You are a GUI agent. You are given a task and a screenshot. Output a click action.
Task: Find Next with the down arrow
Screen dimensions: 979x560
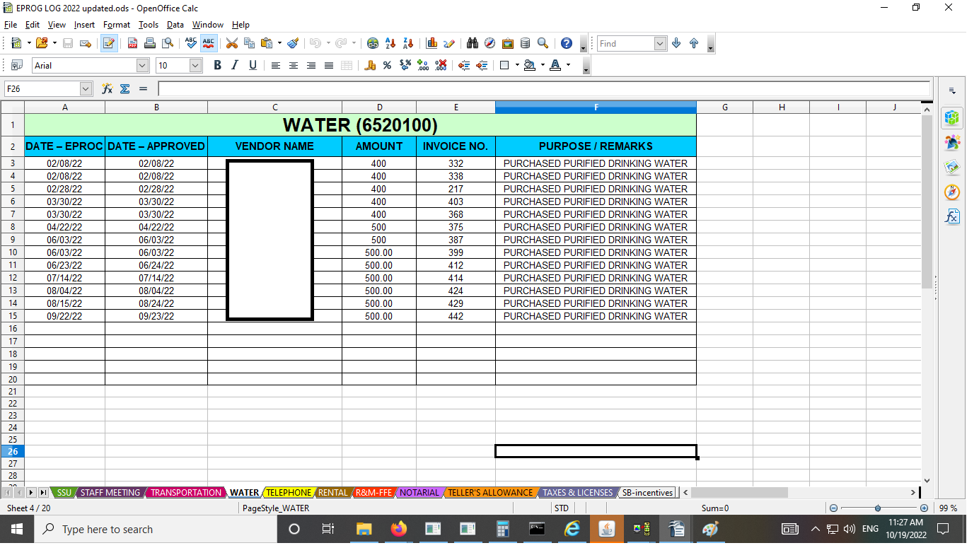[x=676, y=43]
